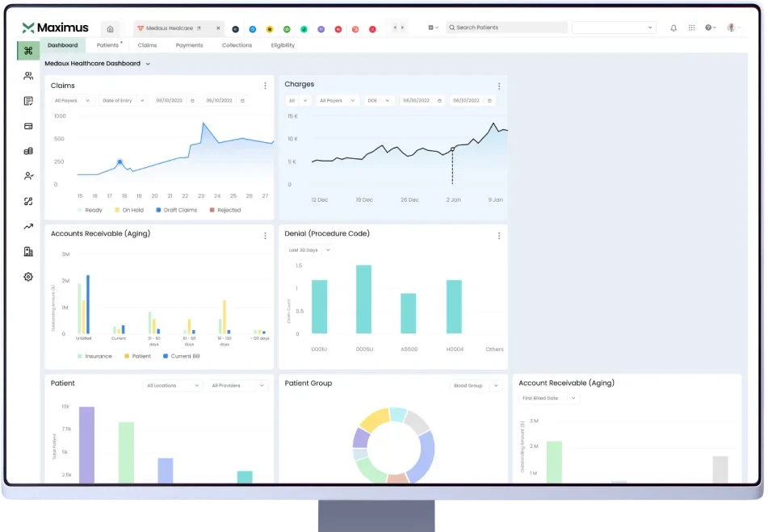Toggle the On Hold legend item
This screenshot has height=532, width=768.
pyautogui.click(x=129, y=210)
